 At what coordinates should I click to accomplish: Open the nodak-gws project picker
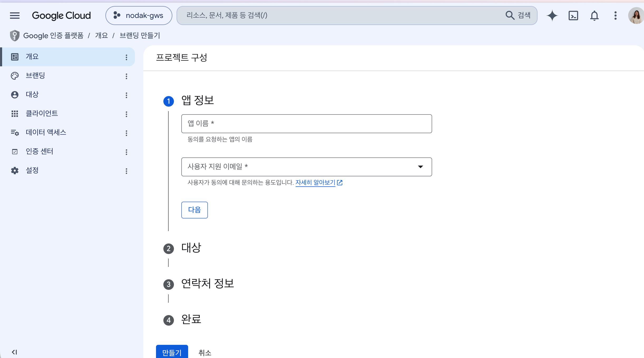click(x=139, y=16)
